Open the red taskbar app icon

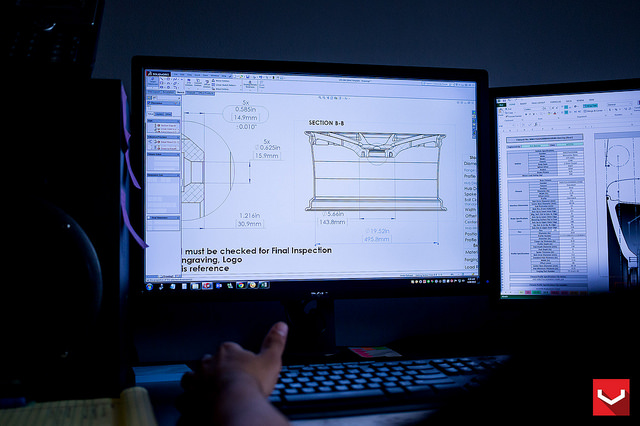[x=207, y=286]
